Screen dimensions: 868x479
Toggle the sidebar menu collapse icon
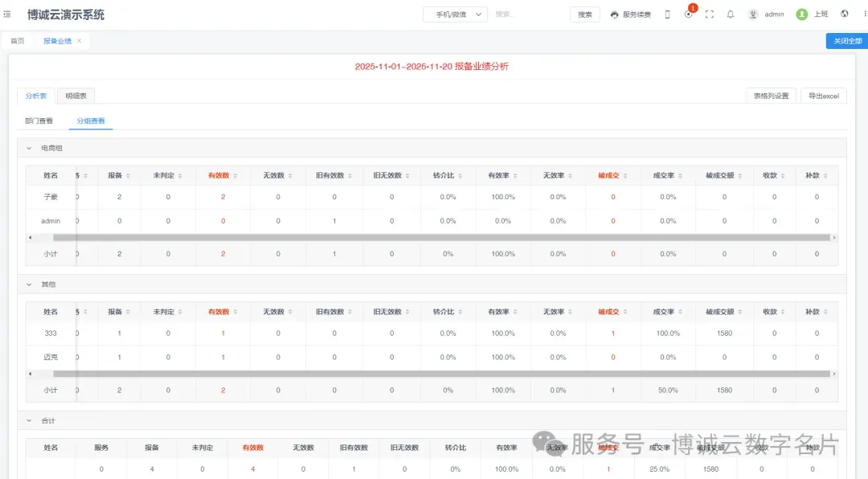tap(7, 14)
